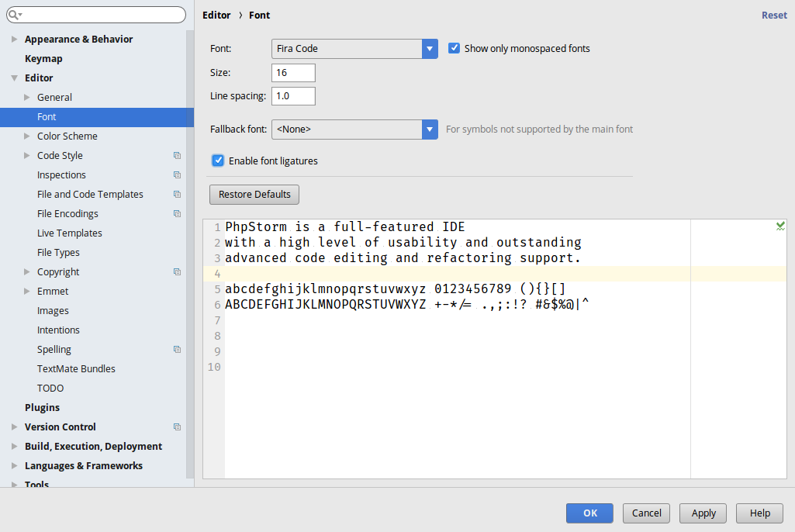The height and width of the screenshot is (532, 795).
Task: Click preview line starting with 'abcdefghijklmnopqrstuvwxyz'
Action: point(395,288)
